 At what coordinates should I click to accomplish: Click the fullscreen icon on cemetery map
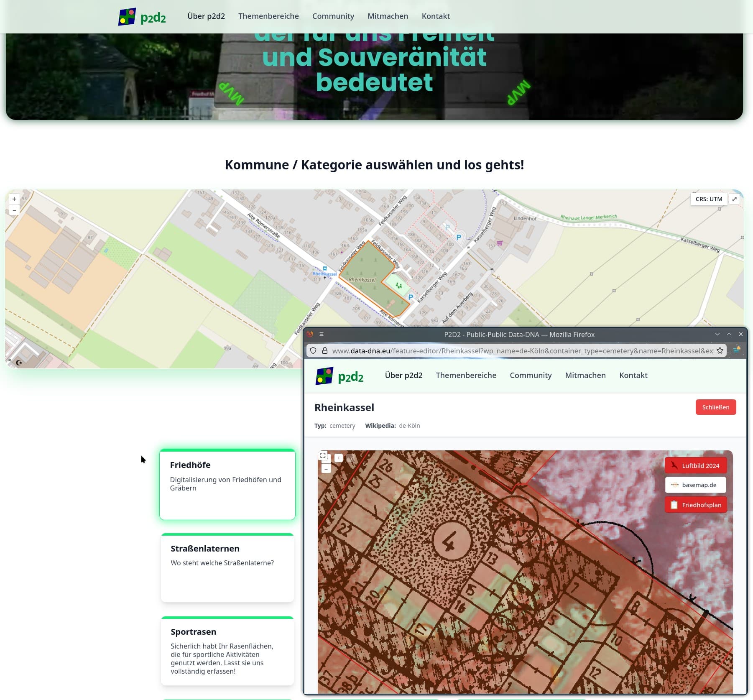(323, 456)
